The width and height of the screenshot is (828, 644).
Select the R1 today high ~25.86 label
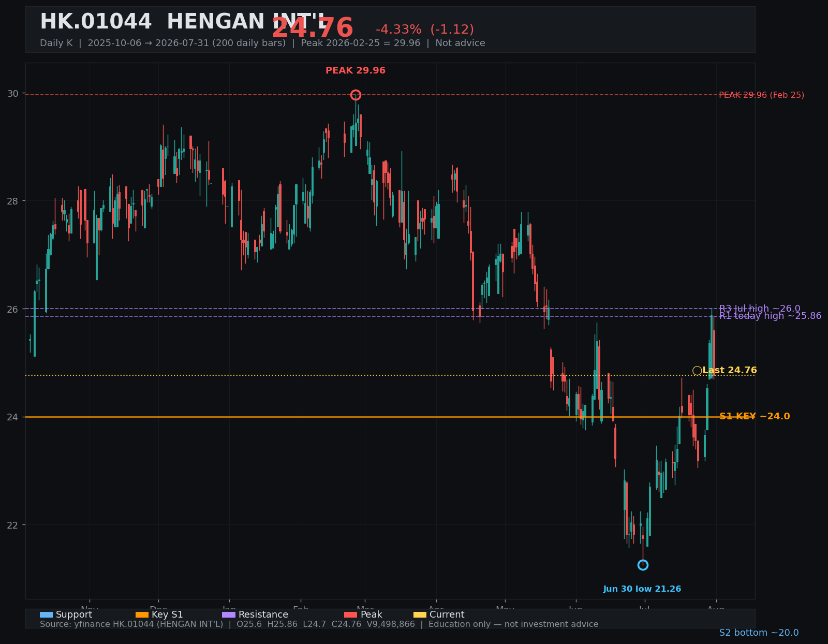pyautogui.click(x=770, y=316)
